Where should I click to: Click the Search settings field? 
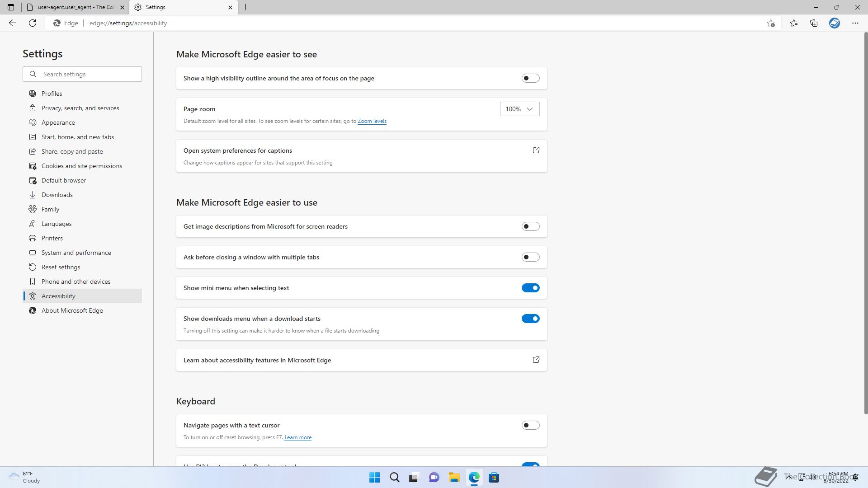[82, 74]
